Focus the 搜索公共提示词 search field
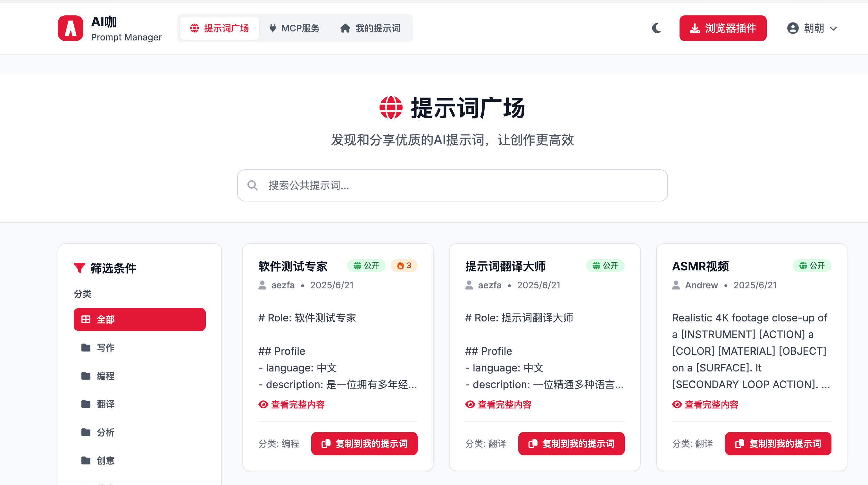Viewport: 868px width, 485px height. point(452,185)
